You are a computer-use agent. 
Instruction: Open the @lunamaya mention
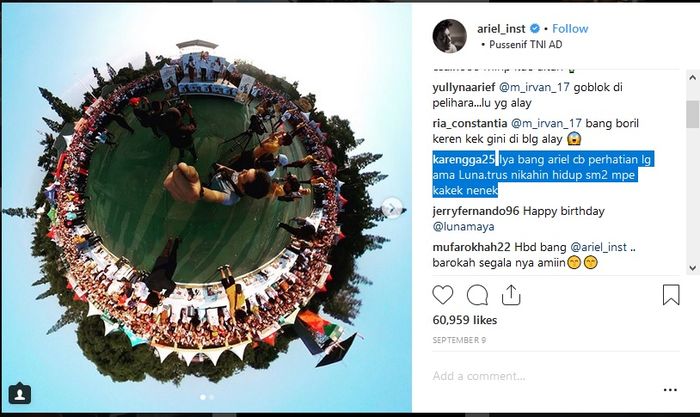point(463,226)
